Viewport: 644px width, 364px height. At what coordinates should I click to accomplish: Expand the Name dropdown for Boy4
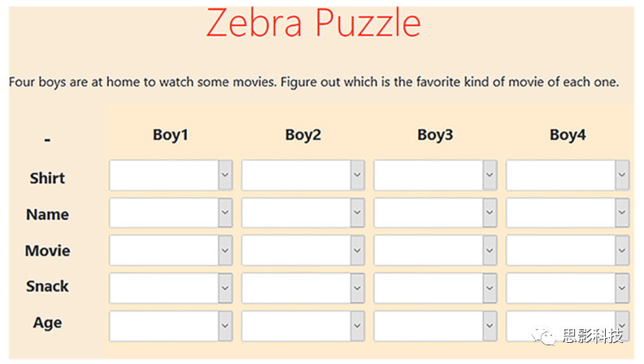pos(568,213)
